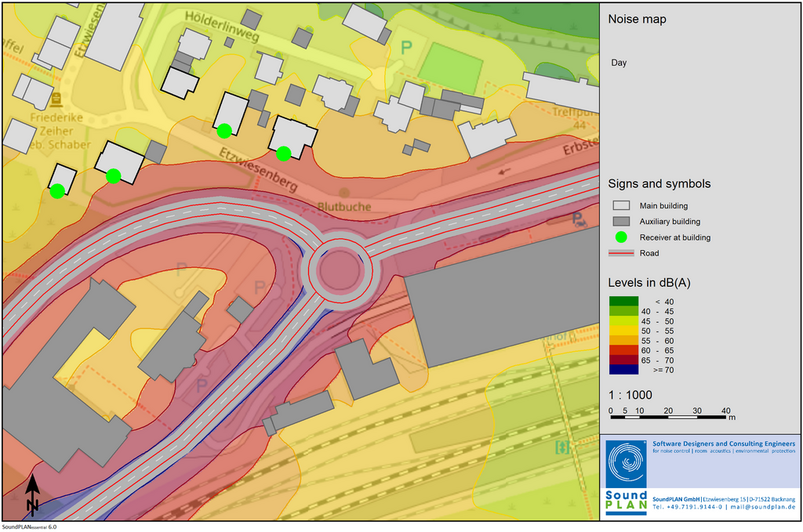Click the North arrow compass symbol

click(32, 495)
